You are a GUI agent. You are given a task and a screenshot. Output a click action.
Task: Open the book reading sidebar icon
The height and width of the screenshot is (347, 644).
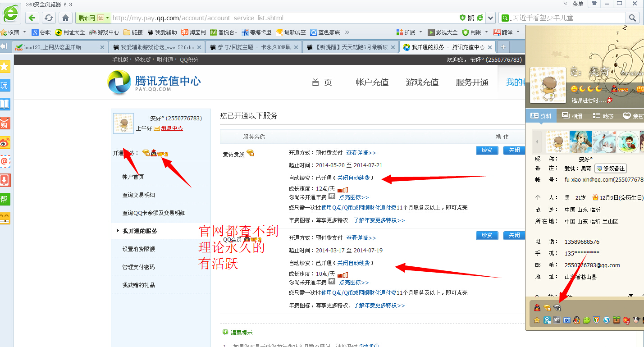tap(5, 105)
